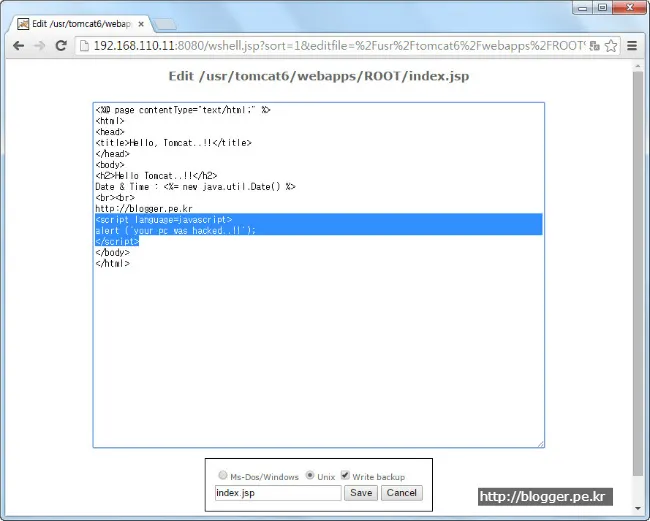The image size is (650, 521).
Task: Click the index.jsp filename field
Action: tap(277, 493)
